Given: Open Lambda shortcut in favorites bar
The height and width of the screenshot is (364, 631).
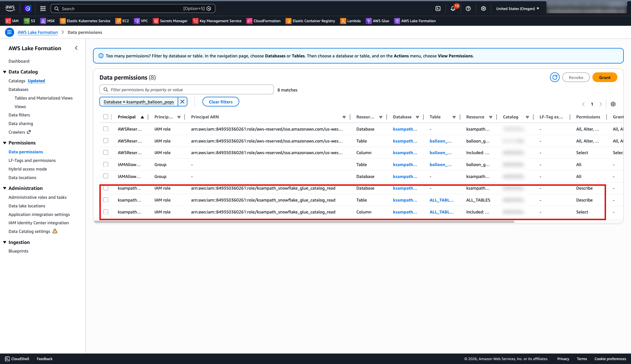Looking at the screenshot, I should point(350,21).
